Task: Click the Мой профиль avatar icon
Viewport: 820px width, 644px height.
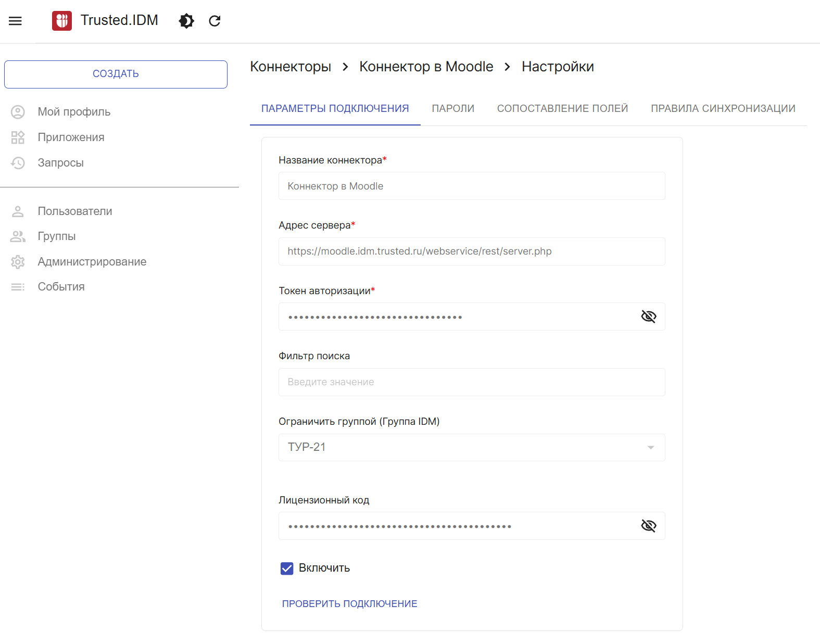Action: click(x=18, y=112)
